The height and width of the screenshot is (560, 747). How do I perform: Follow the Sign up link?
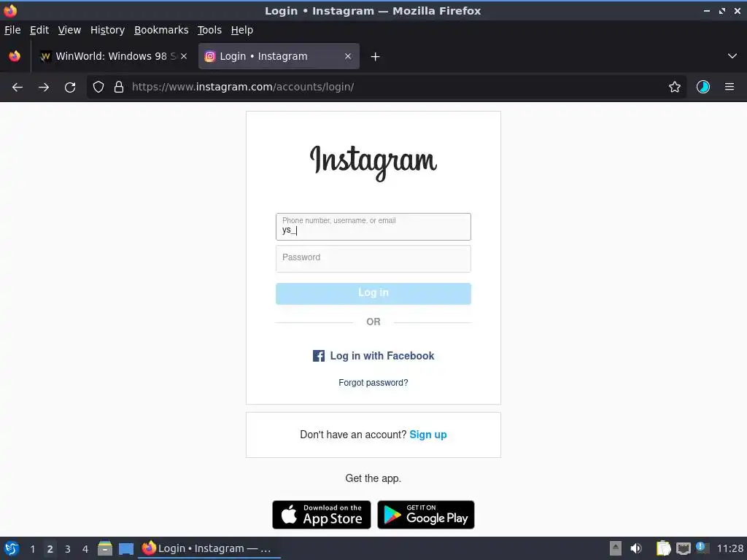point(428,435)
